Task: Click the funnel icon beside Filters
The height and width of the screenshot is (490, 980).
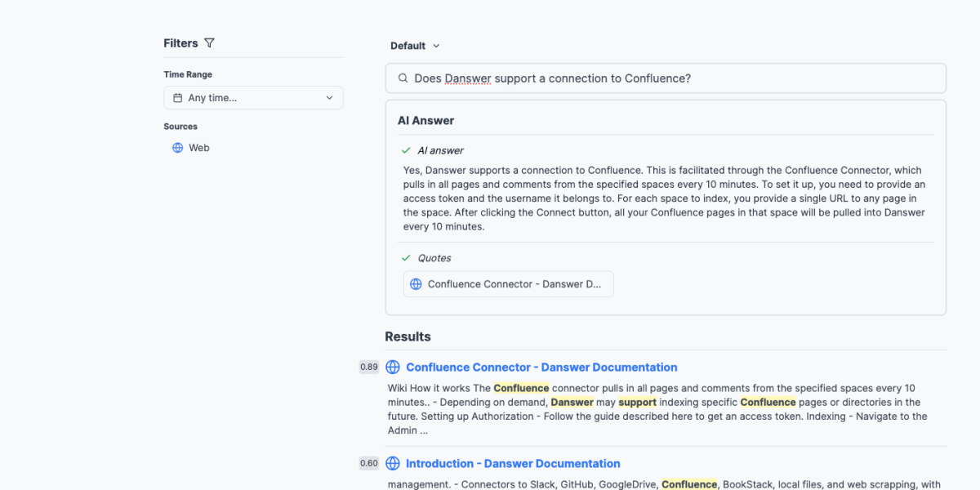Action: tap(209, 43)
